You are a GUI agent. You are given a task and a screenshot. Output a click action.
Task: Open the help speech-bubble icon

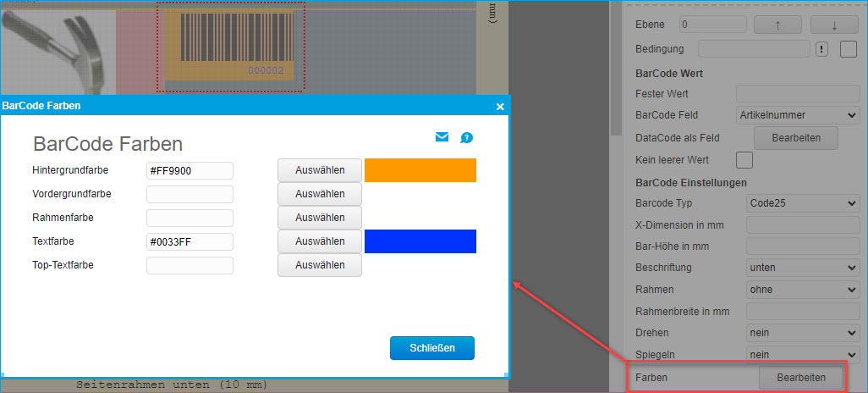tap(466, 138)
